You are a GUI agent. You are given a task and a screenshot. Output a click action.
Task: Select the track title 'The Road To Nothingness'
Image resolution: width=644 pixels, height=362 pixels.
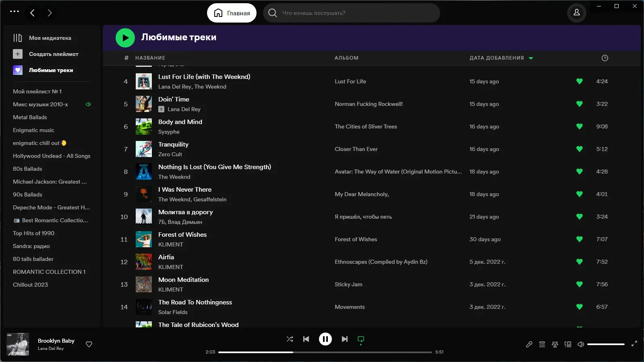click(x=195, y=302)
